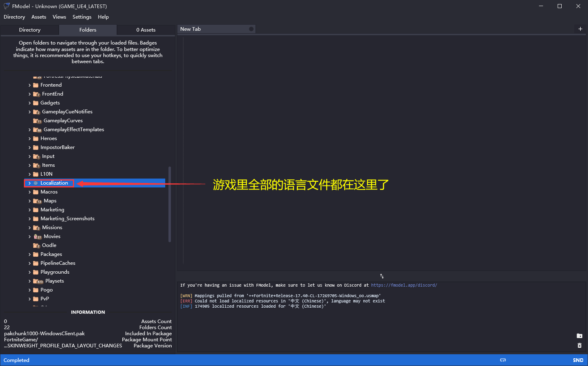Image resolution: width=588 pixels, height=366 pixels.
Task: Click the status bar link icon
Action: tap(503, 360)
